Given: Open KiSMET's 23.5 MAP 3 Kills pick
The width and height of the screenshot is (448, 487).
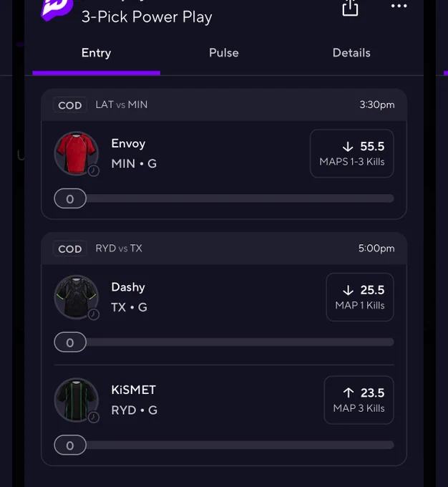Looking at the screenshot, I should coord(359,400).
